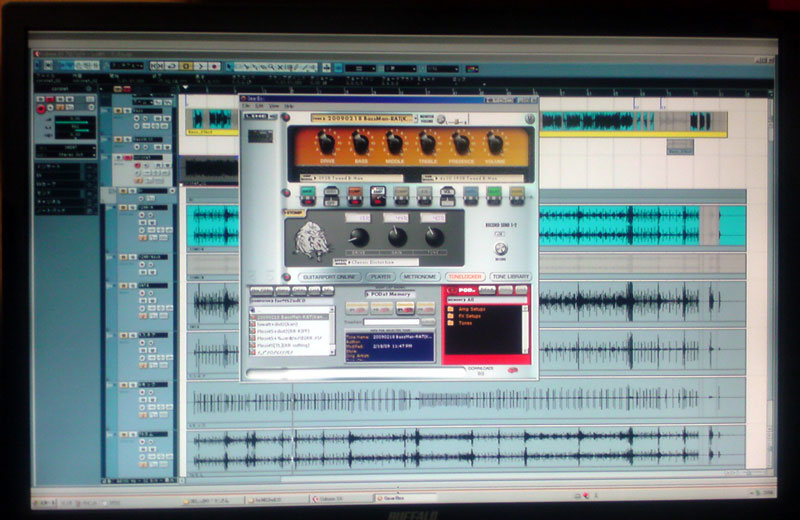Click the METRONOME button

click(420, 277)
